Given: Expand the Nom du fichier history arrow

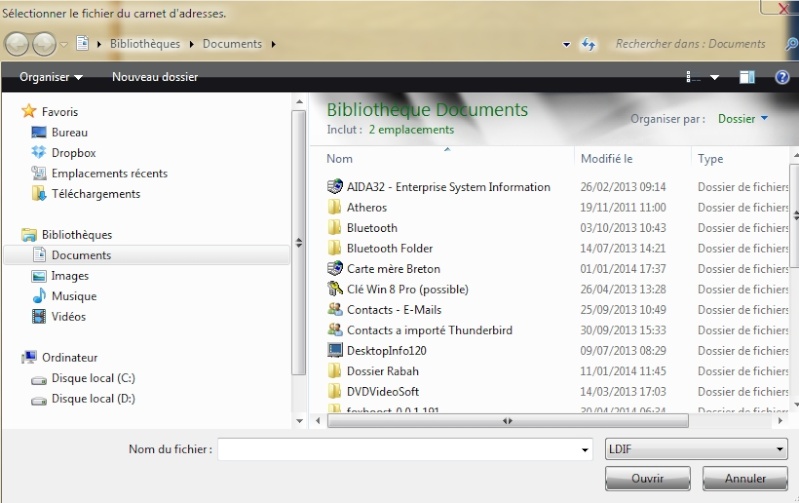Looking at the screenshot, I should [584, 450].
